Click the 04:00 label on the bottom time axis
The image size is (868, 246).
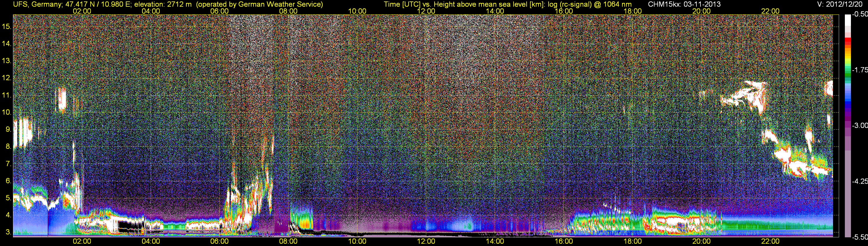pyautogui.click(x=151, y=241)
